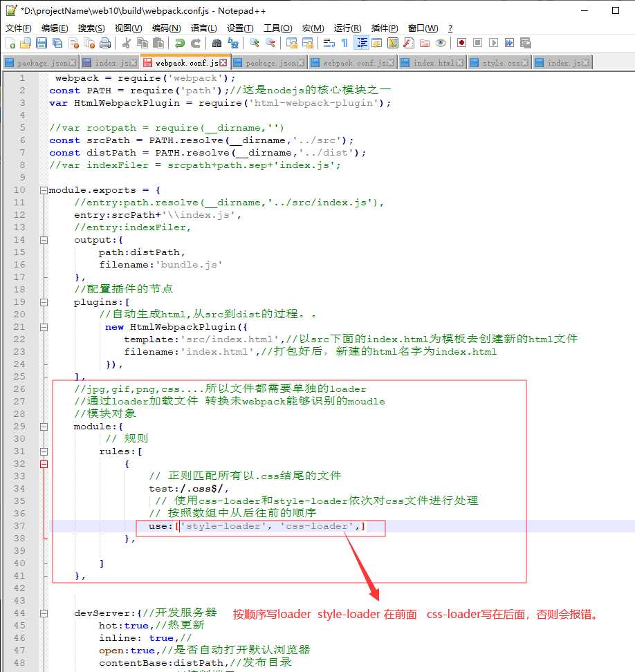
Task: Create a new file from the toolbar
Action: [x=10, y=43]
